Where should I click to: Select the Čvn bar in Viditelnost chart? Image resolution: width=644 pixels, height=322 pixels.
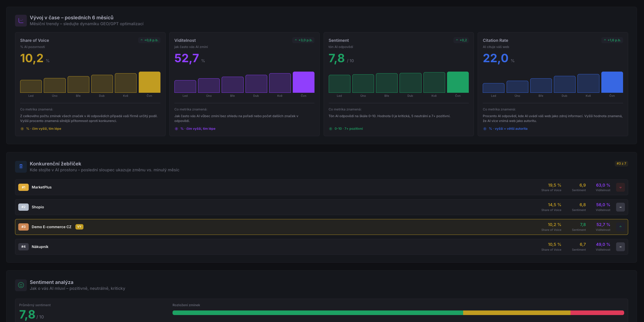pos(303,82)
